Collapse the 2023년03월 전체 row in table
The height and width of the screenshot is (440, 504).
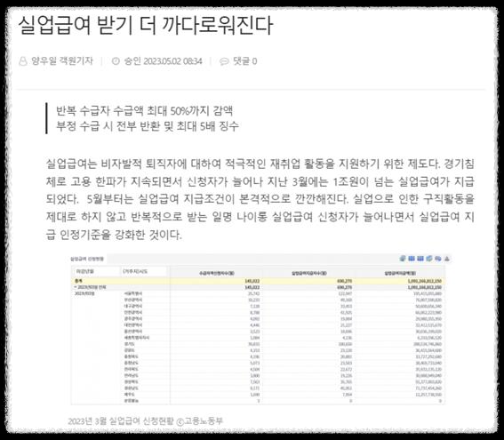point(76,287)
